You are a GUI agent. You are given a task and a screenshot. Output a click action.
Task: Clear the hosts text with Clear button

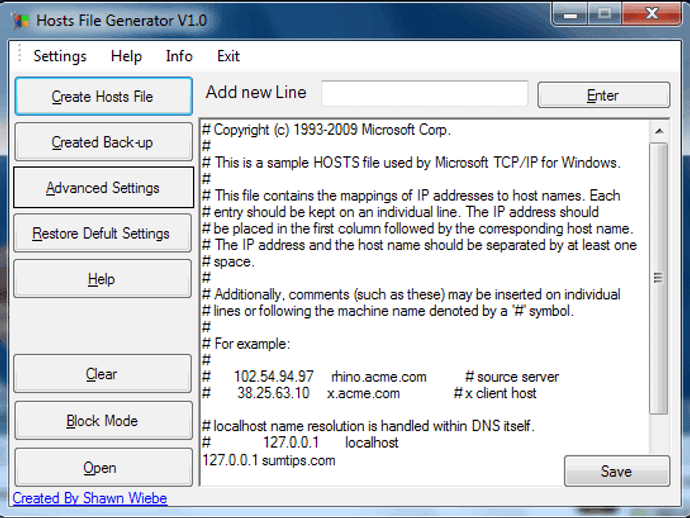click(x=103, y=374)
